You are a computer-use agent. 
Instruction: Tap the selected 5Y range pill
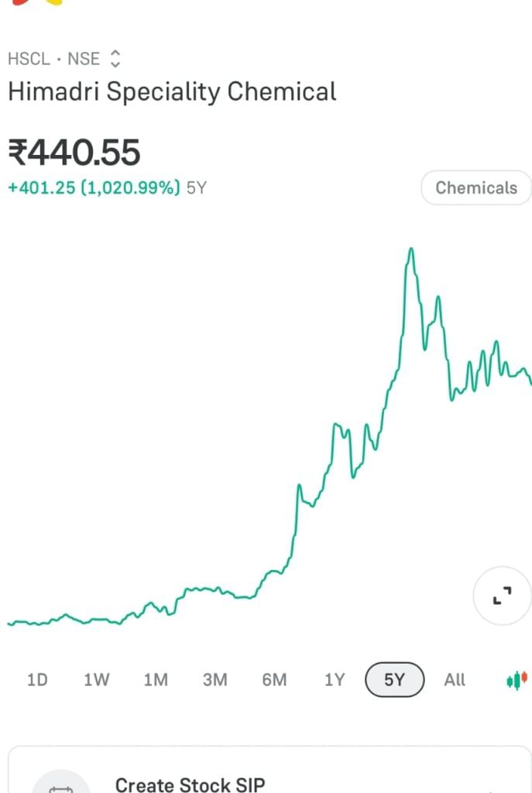pos(394,680)
